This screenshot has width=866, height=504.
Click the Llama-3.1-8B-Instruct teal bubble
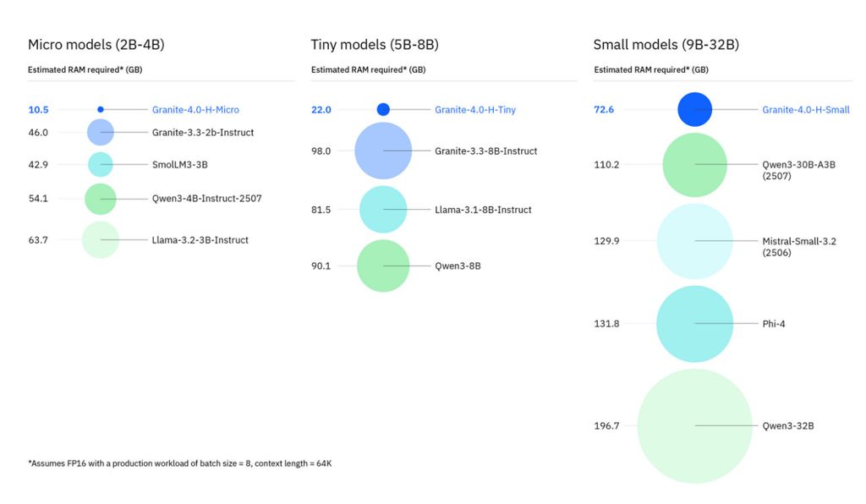(383, 210)
